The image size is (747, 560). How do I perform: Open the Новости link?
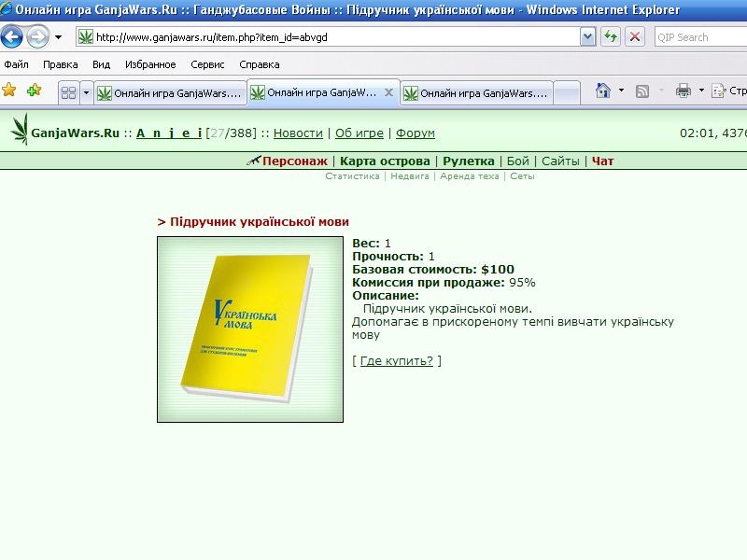click(298, 133)
